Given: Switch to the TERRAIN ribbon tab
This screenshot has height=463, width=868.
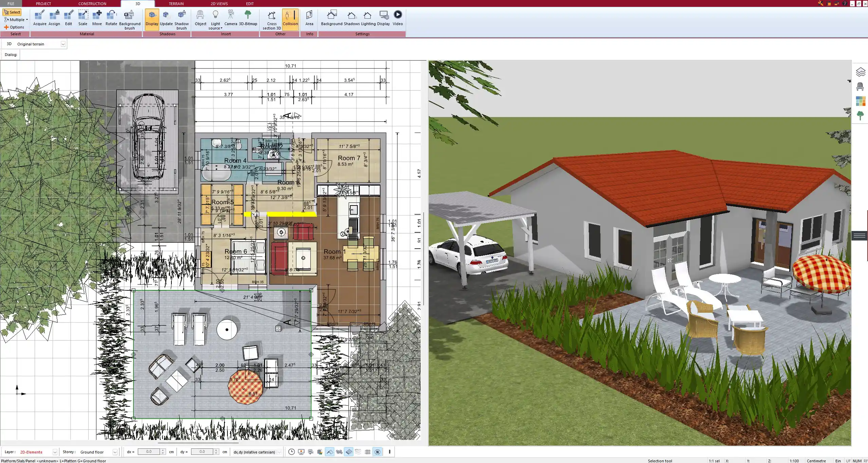Looking at the screenshot, I should [x=176, y=3].
